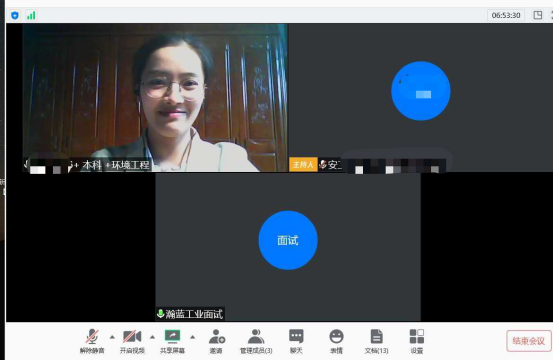Unmute microphone with 解除静音 icon
Viewport: 554px width, 361px height.
pos(92,341)
